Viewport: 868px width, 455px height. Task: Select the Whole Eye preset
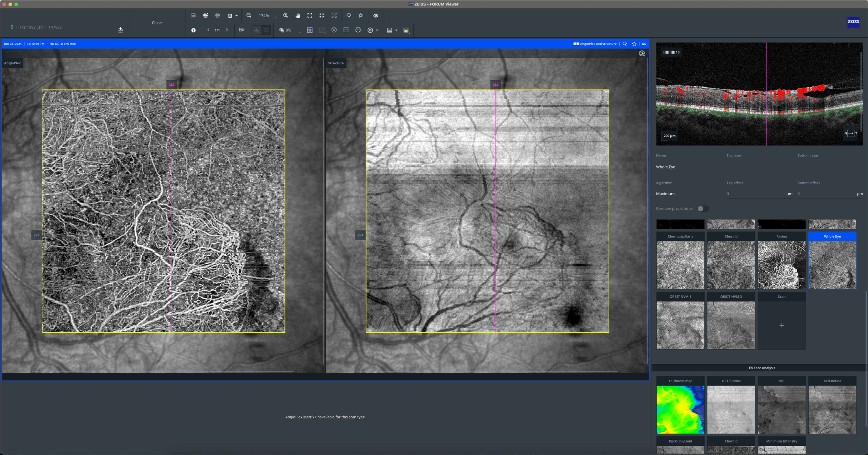pos(832,261)
